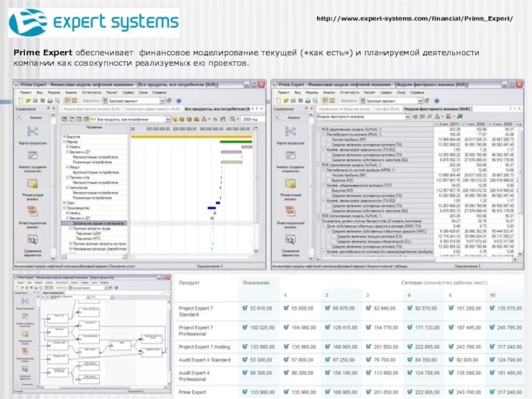Click dark blue Производство bar in chart
The width and height of the screenshot is (532, 399).
coord(211,208)
